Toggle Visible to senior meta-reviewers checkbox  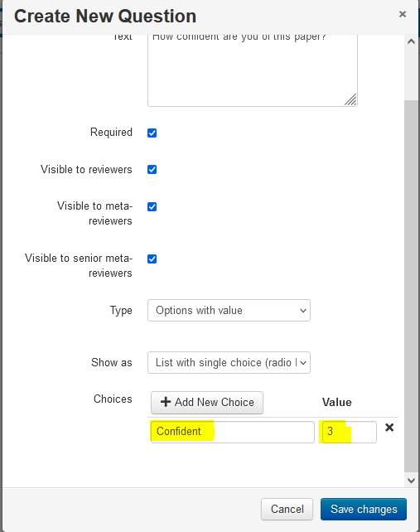152,259
